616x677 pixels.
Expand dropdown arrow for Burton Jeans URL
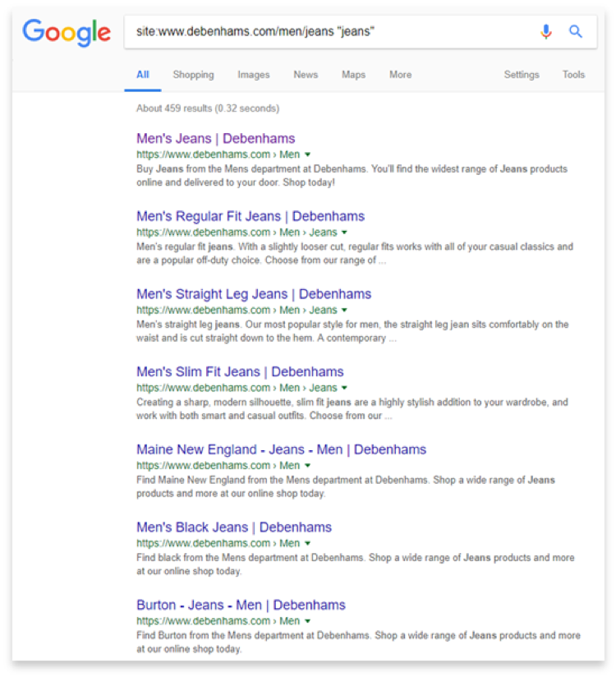(307, 621)
